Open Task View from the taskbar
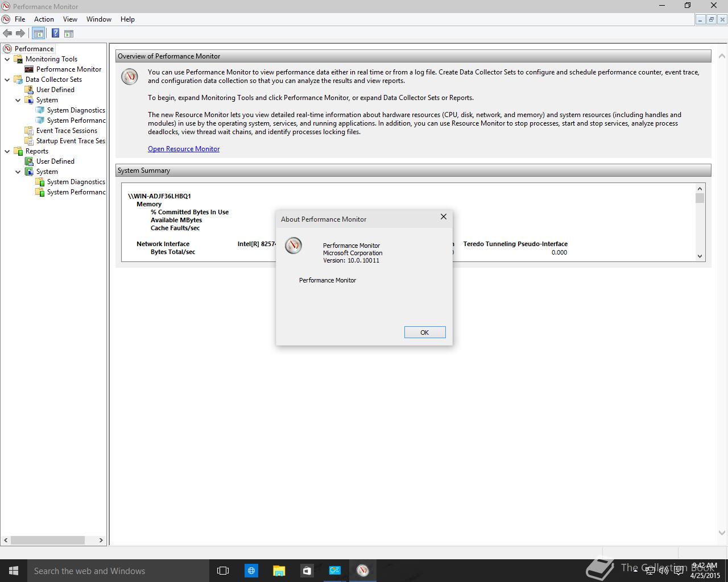This screenshot has height=582, width=728. click(223, 571)
